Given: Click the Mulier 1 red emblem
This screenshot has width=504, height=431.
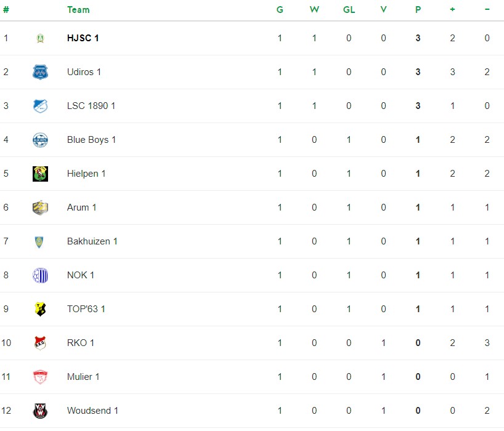Looking at the screenshot, I should click(x=40, y=377).
